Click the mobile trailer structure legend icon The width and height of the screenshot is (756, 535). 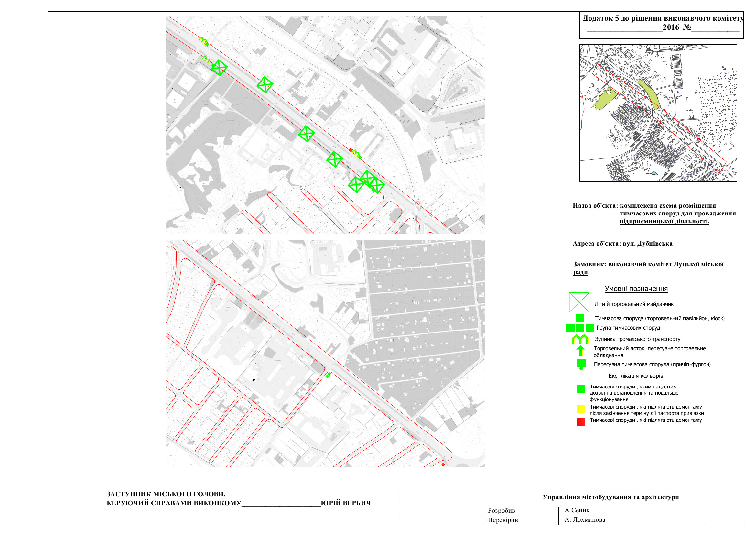[x=581, y=364]
